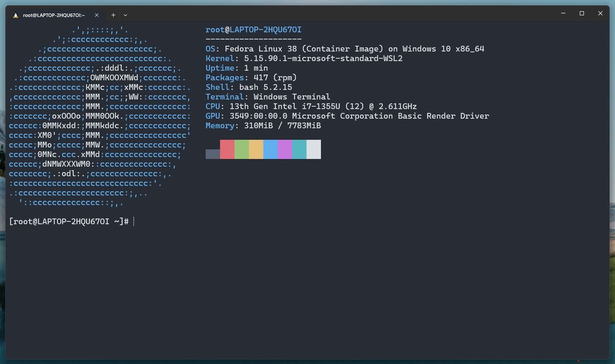Image resolution: width=615 pixels, height=364 pixels.
Task: Close the root@LAPTOP-2HQU67OI tab with its X
Action: tap(96, 15)
